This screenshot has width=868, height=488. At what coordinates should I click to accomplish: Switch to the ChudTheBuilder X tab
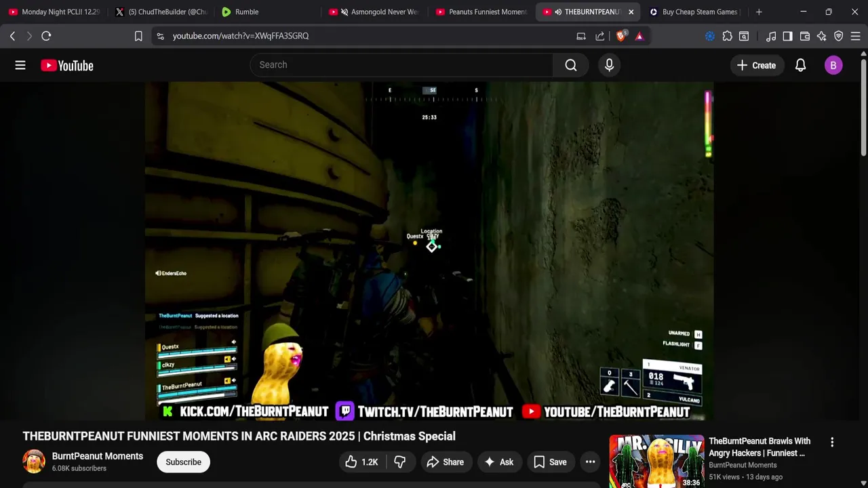(161, 12)
